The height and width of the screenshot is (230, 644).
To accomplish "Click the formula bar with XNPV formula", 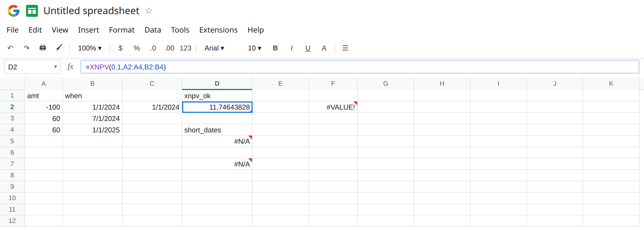I will point(360,67).
